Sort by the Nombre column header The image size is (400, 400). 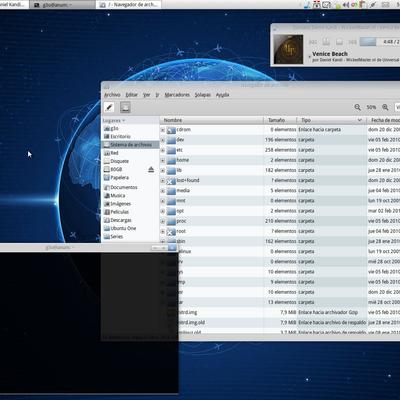pyautogui.click(x=212, y=120)
